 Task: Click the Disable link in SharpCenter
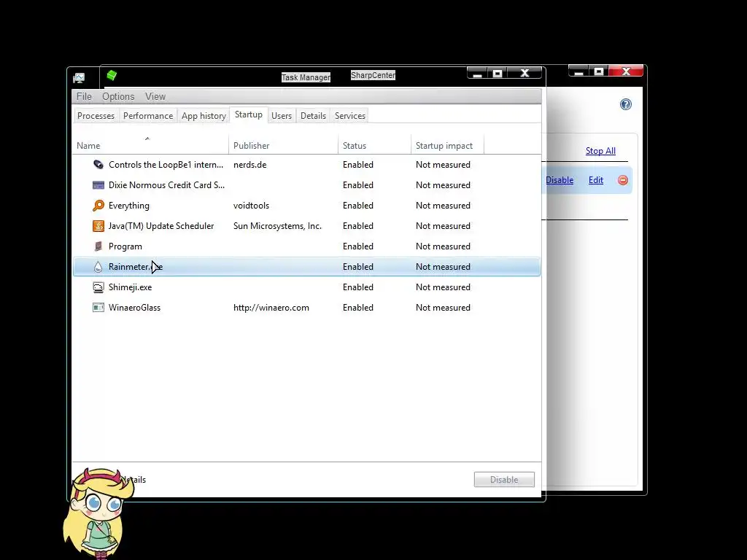pos(560,180)
